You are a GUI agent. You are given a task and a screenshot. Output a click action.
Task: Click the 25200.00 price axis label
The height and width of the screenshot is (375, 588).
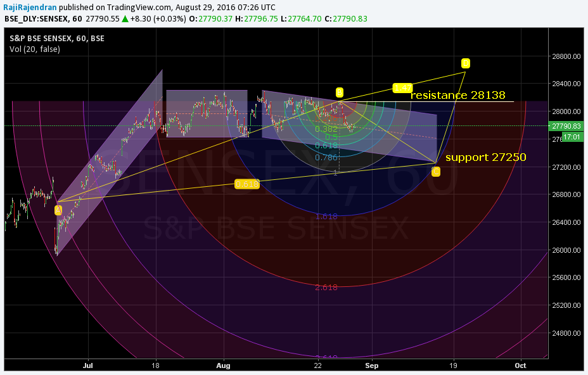pos(566,305)
